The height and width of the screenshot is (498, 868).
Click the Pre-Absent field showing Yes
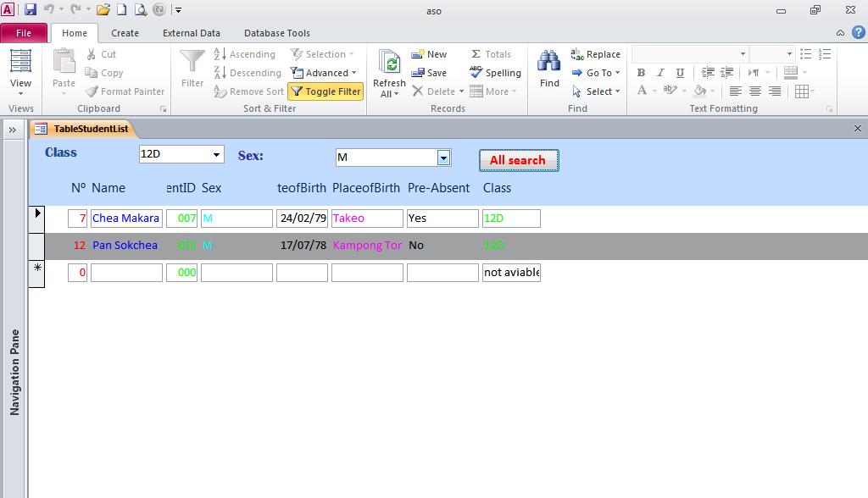(x=442, y=218)
